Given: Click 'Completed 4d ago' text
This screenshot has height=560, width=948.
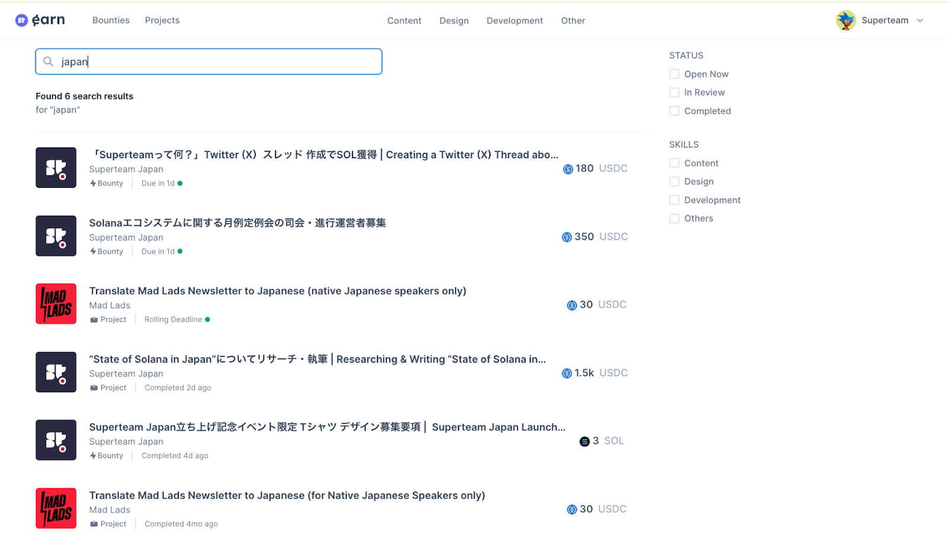Looking at the screenshot, I should tap(175, 456).
